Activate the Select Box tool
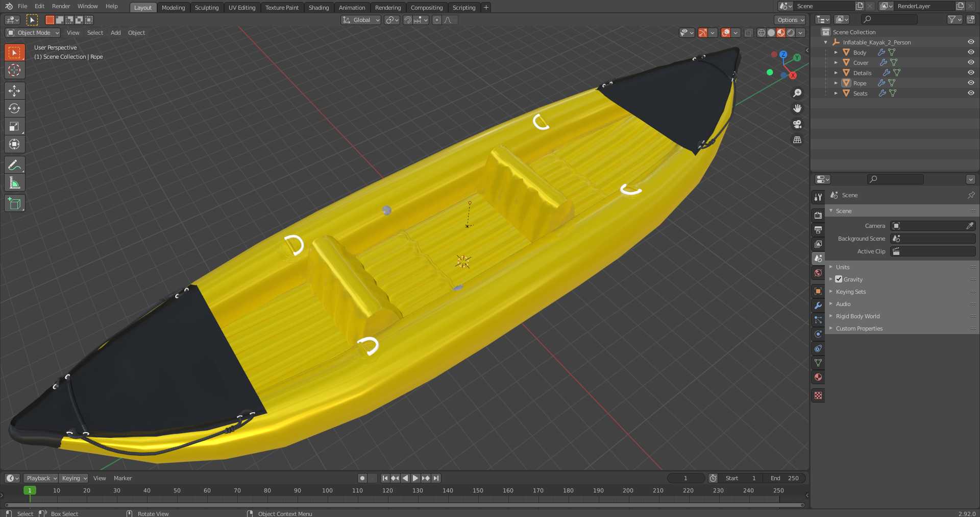 click(x=14, y=52)
